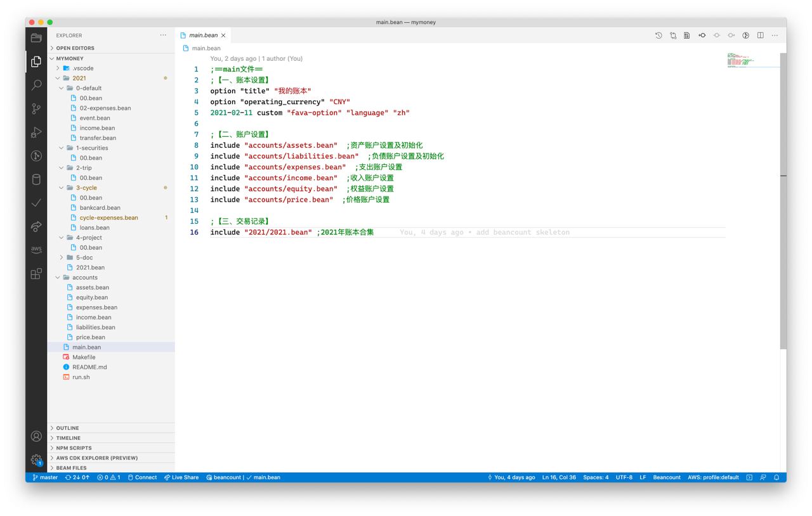Change the UTF-8 encoding setting
This screenshot has width=812, height=516.
(x=624, y=477)
